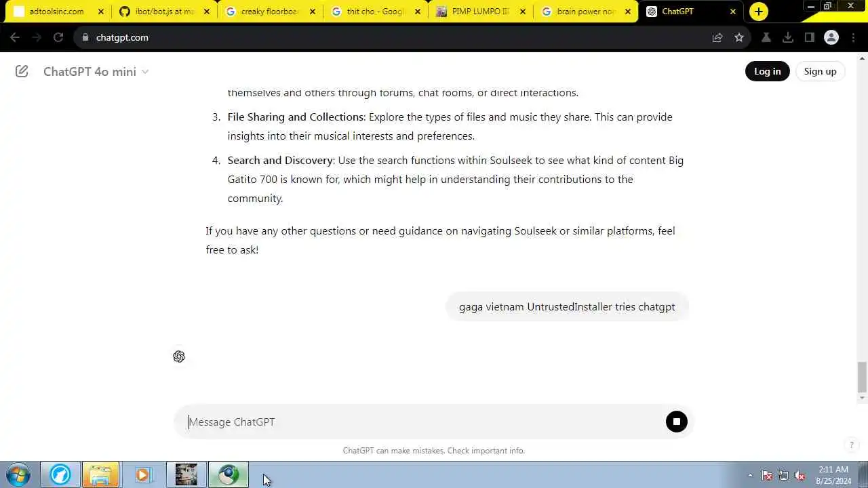Open the Windows Start menu
Screen dimensions: 868x488
point(18,474)
